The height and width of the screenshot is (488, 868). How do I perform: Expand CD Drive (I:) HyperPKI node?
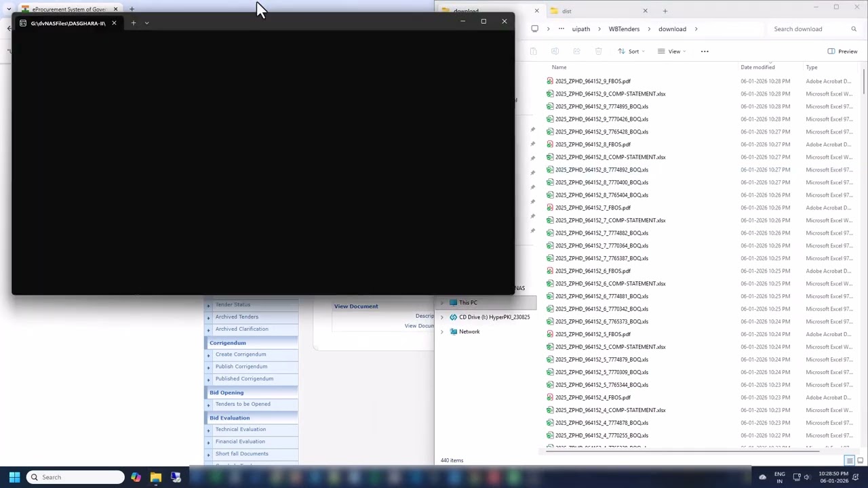(x=442, y=317)
